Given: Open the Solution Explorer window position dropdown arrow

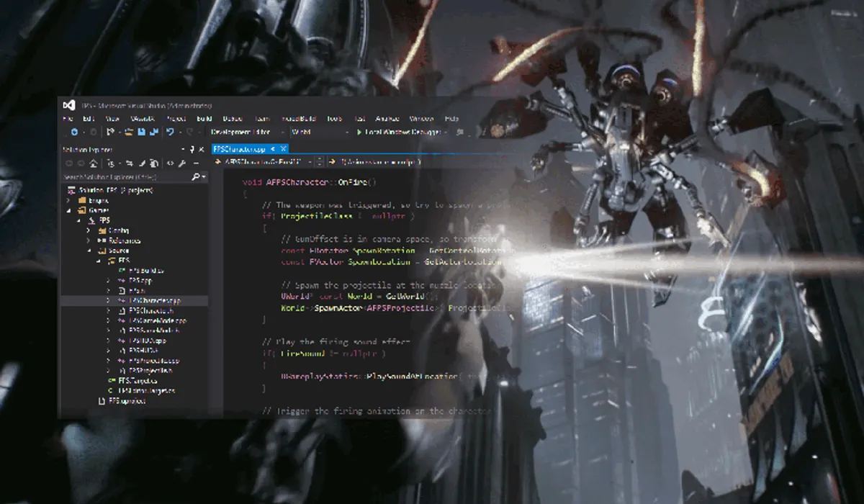Looking at the screenshot, I should coord(183,149).
